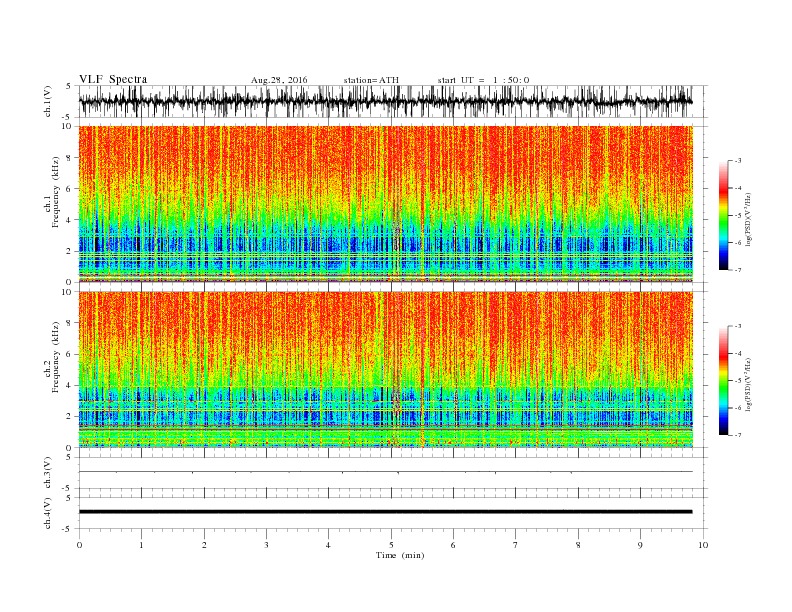This screenshot has height=612, width=792.
Task: Click the ch.2 spectrogram color scale bar
Action: coord(723,380)
